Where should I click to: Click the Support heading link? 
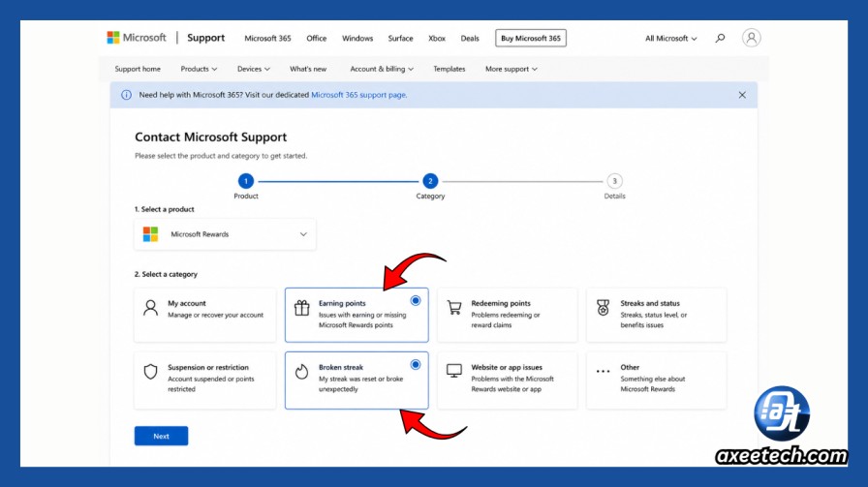(206, 38)
